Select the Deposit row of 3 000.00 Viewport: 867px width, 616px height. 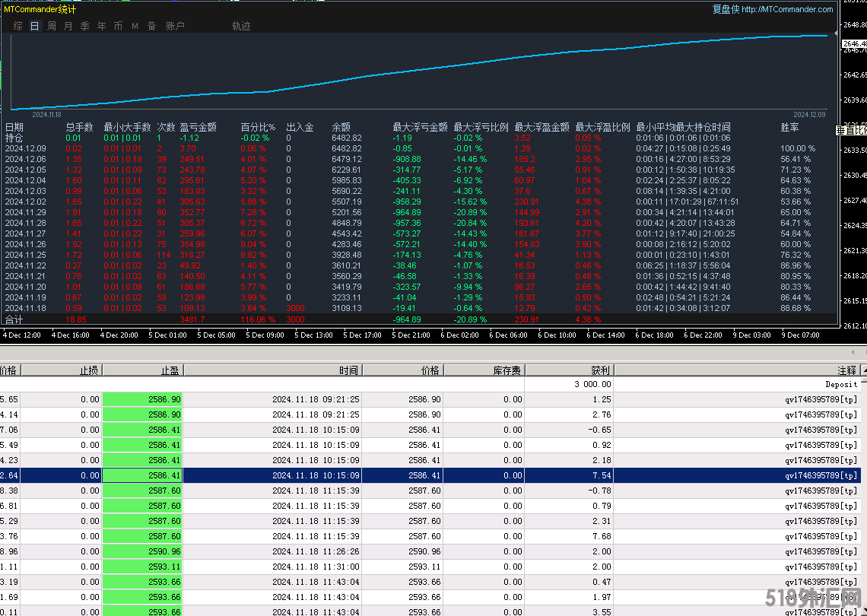coord(430,384)
